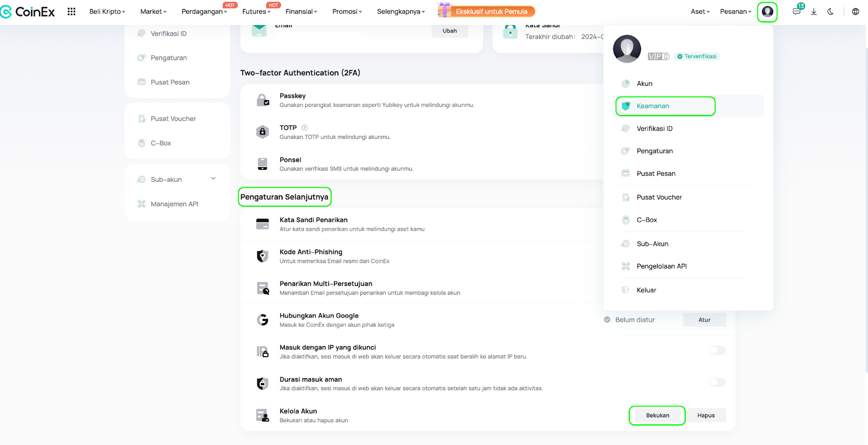Click Atur for Hubungkan Akun Google
The image size is (868, 445).
point(704,320)
